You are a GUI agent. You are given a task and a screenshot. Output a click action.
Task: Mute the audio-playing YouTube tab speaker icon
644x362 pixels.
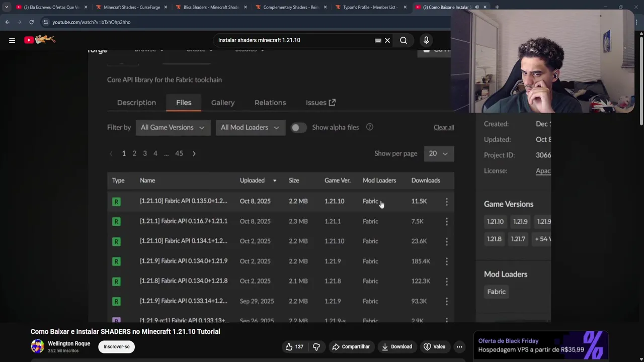pos(476,7)
